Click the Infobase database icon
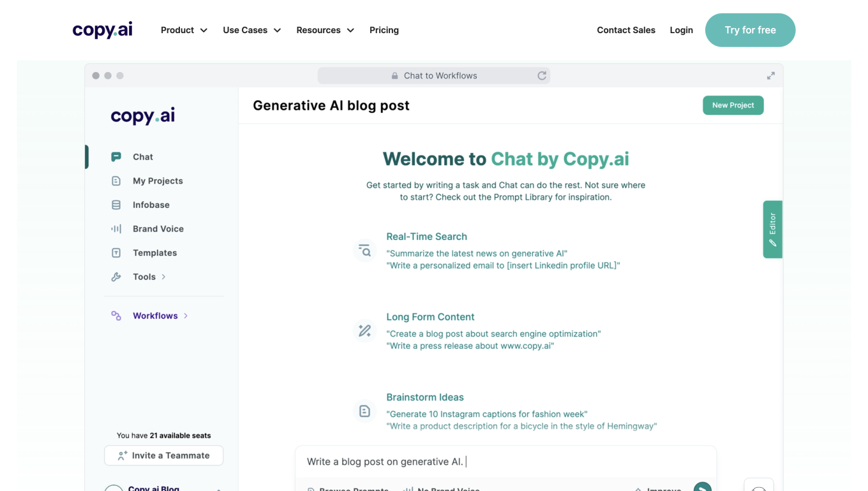Screen dimensions: 868x491 click(116, 205)
